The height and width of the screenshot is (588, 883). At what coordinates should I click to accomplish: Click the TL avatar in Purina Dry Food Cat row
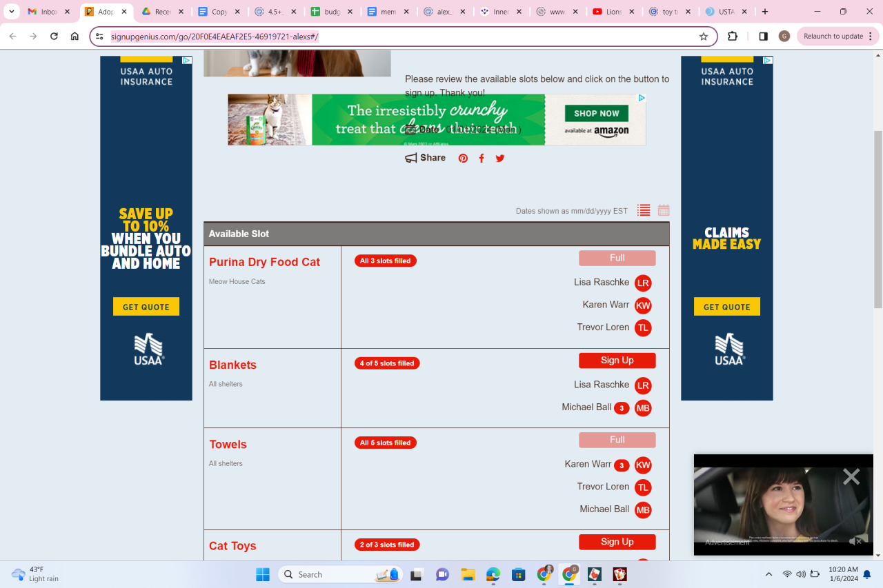(x=643, y=328)
